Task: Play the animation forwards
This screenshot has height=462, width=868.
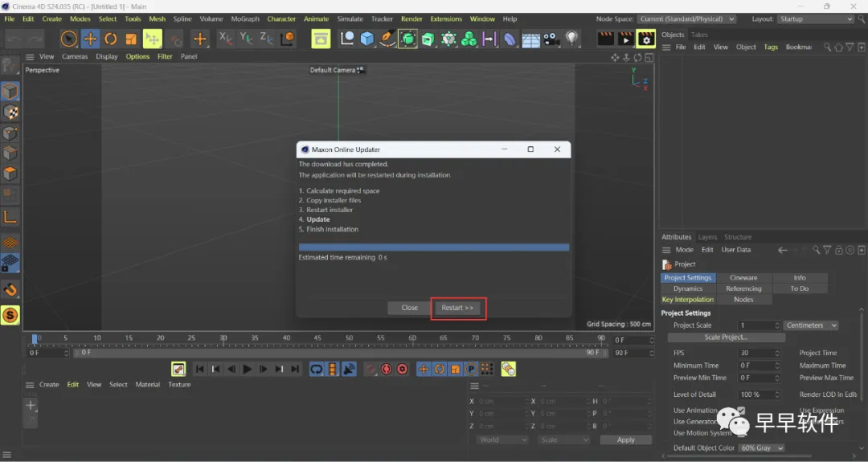Action: [248, 369]
